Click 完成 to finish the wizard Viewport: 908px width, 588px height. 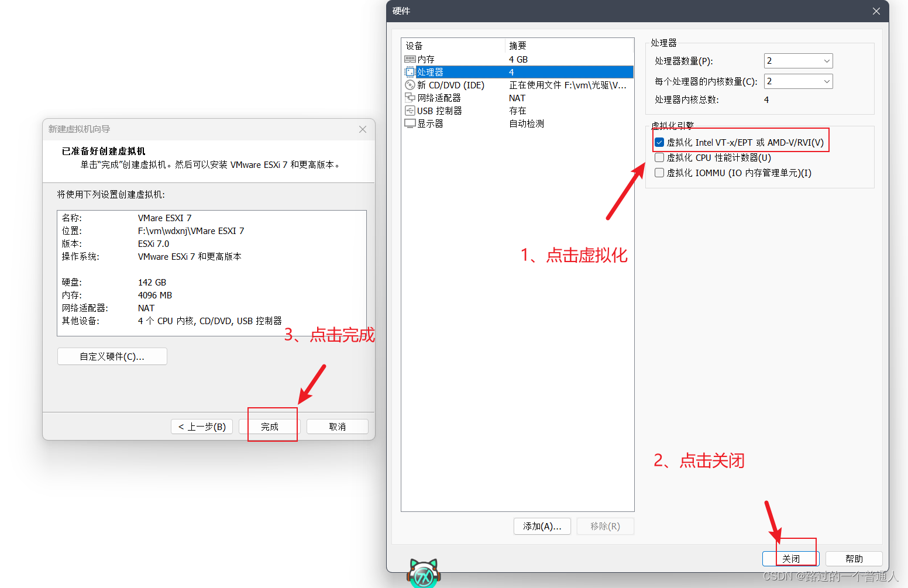click(x=270, y=427)
